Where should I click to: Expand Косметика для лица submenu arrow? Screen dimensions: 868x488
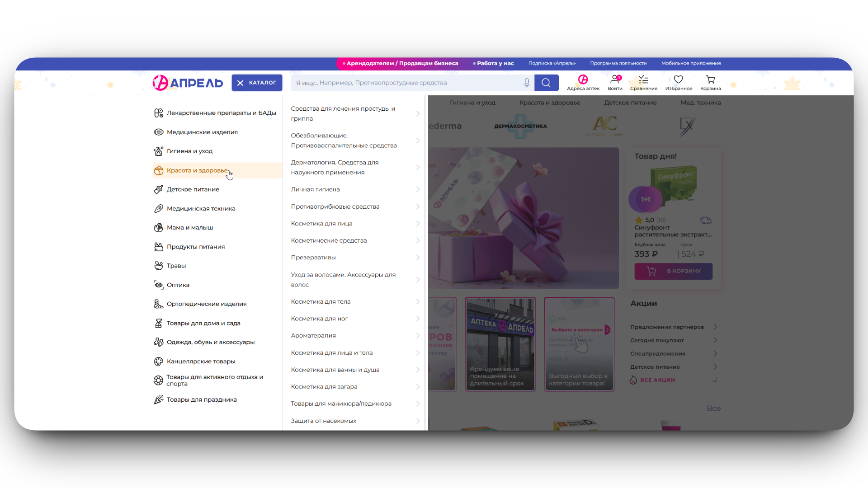[418, 224]
